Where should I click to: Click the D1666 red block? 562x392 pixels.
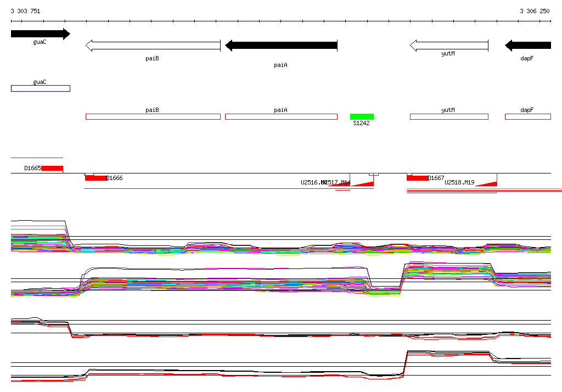coord(96,178)
